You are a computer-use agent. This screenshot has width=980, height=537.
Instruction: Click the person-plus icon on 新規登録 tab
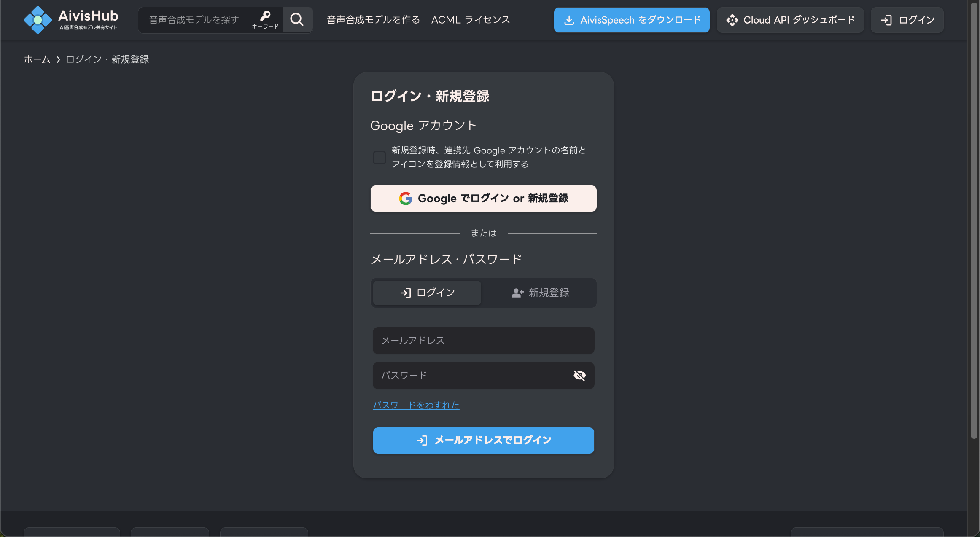tap(517, 293)
